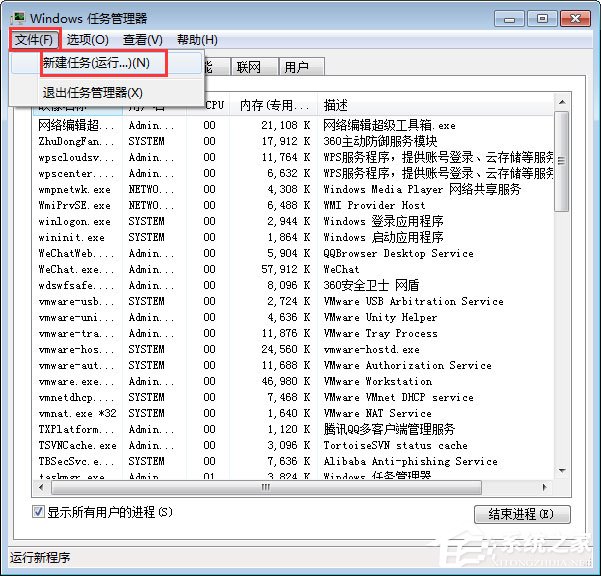
Task: Sort by the 描述 column header
Action: tap(435, 105)
